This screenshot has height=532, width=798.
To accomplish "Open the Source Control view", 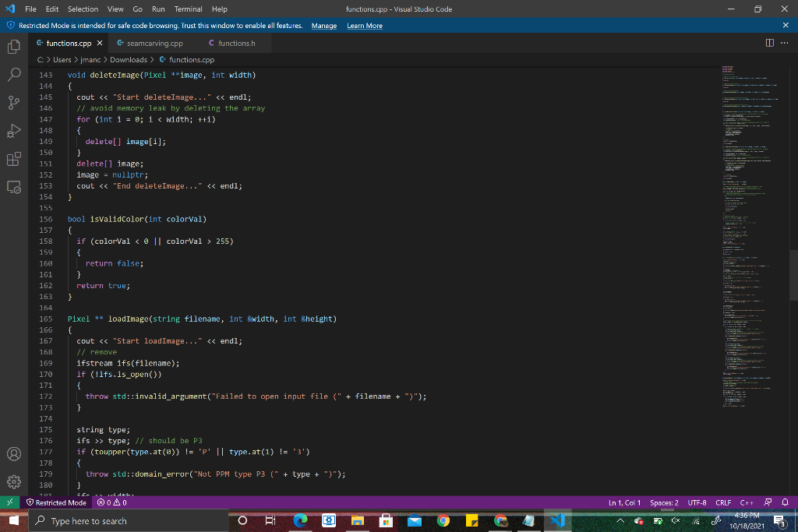I will (12, 102).
